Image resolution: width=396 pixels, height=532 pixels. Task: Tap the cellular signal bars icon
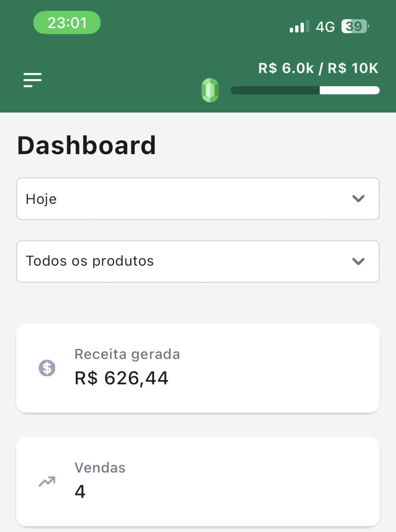pos(299,27)
